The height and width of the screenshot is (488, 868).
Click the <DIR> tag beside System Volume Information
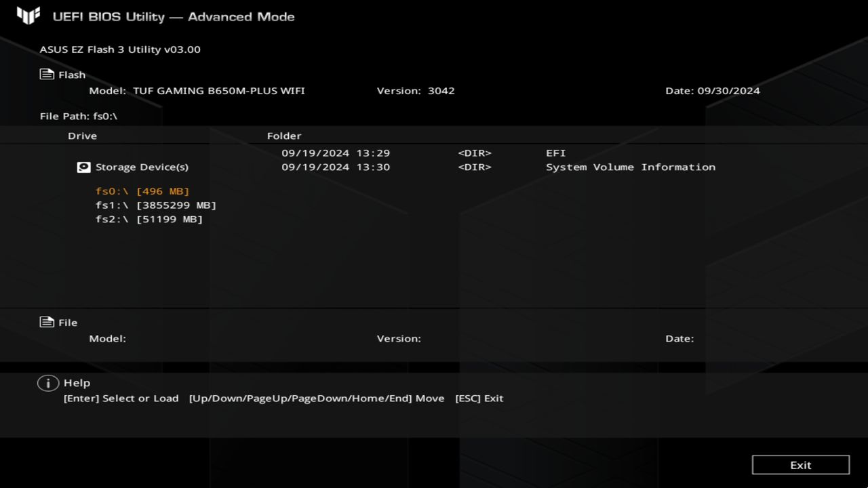pos(475,167)
